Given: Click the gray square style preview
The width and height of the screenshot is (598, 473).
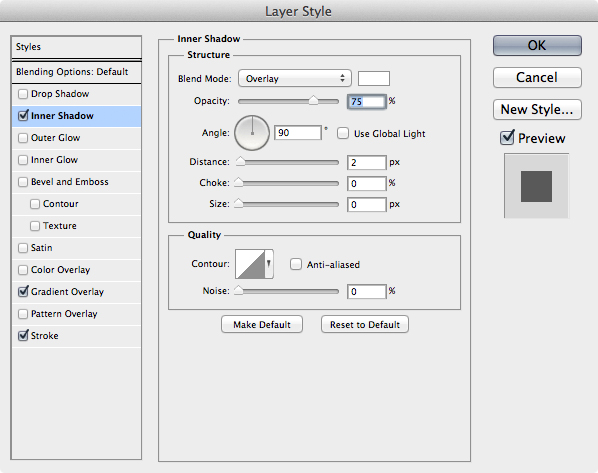Looking at the screenshot, I should (x=536, y=186).
